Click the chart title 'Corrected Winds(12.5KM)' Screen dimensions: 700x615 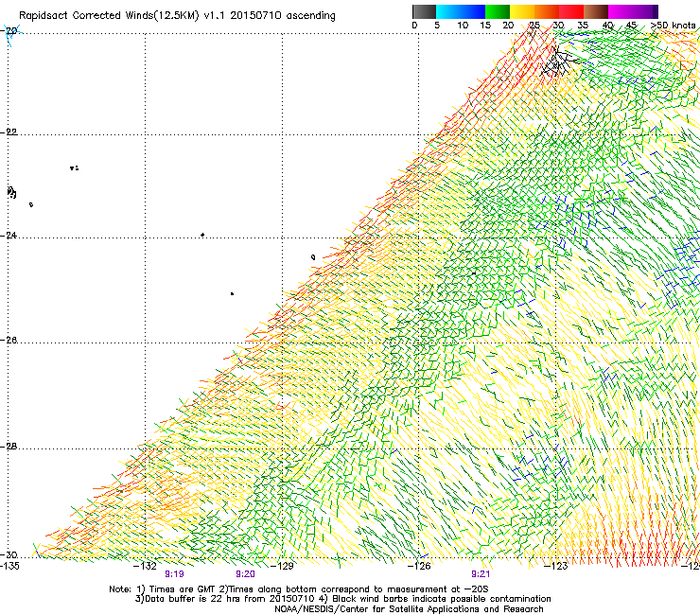click(x=135, y=15)
